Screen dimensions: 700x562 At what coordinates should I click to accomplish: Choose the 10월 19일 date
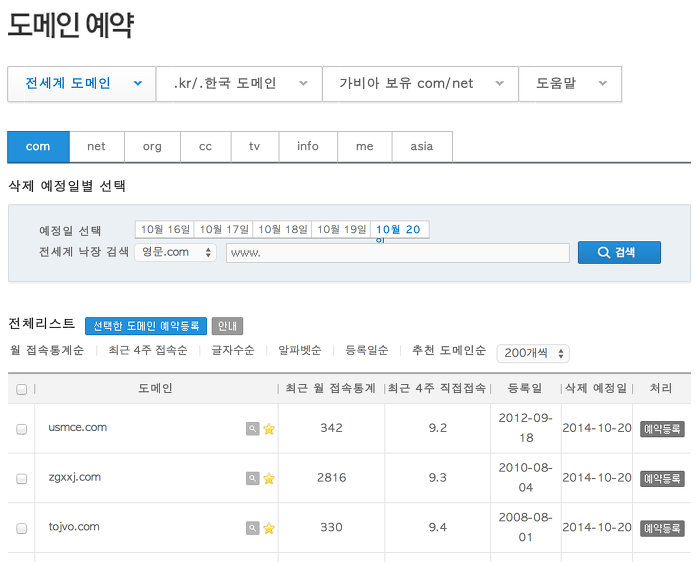pyautogui.click(x=341, y=229)
